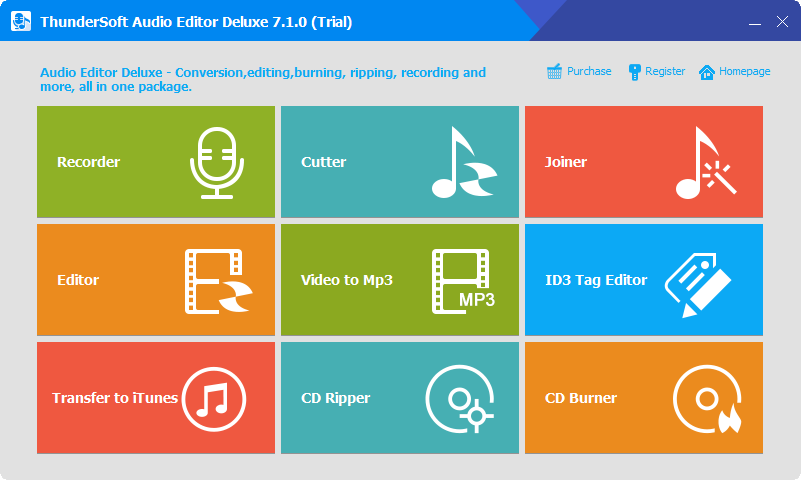Click the ID3 Tag Editor pencil-tag icon
801x480 pixels.
tap(698, 284)
